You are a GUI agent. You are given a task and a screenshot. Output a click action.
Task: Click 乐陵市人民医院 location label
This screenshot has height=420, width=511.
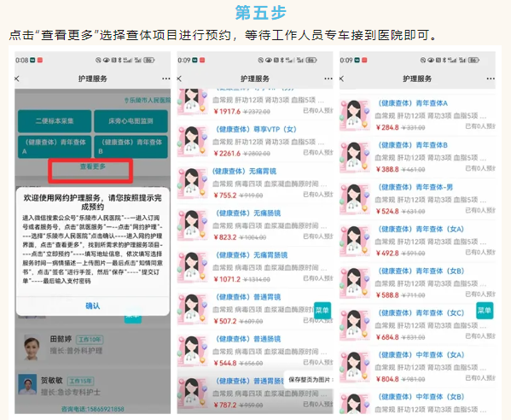coord(148,100)
